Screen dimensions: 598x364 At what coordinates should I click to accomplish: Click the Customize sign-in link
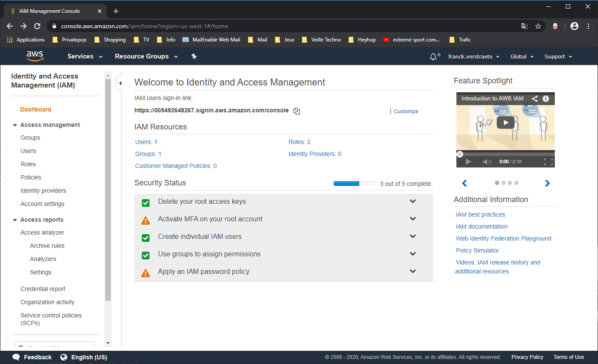[x=406, y=112]
